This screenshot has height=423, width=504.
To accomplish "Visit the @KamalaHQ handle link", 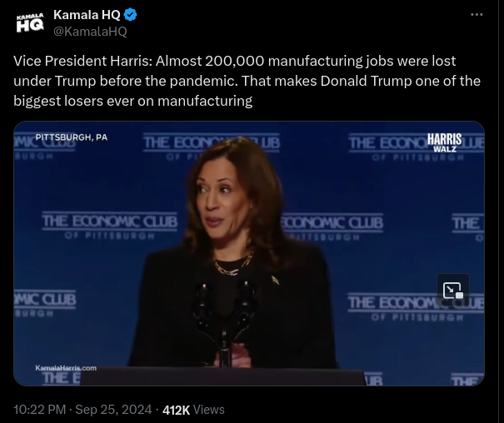I will (90, 32).
